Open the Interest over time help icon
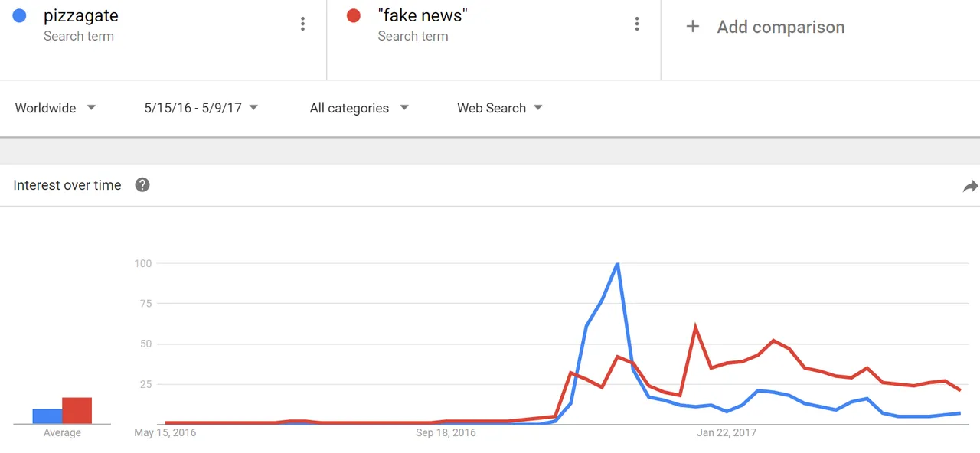Viewport: 980px width, 453px height. click(x=142, y=184)
